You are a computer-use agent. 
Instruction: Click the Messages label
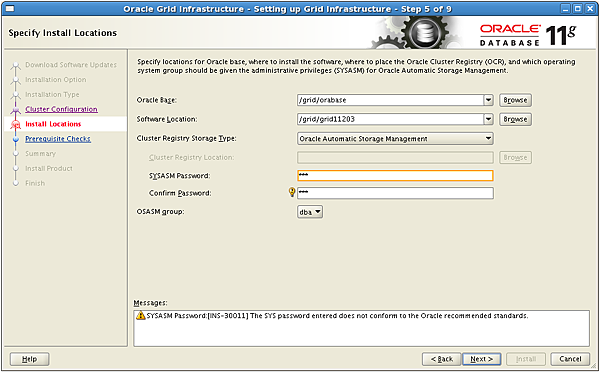(150, 303)
